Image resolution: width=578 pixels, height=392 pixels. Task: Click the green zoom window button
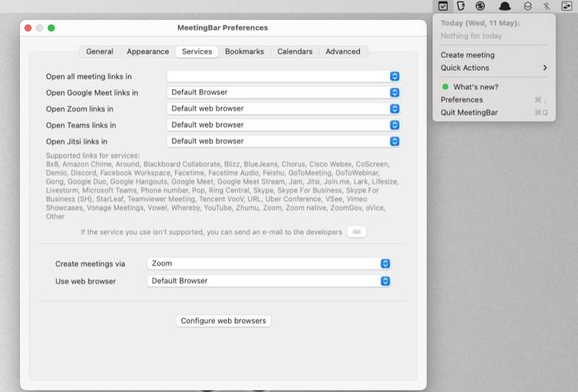pos(51,28)
